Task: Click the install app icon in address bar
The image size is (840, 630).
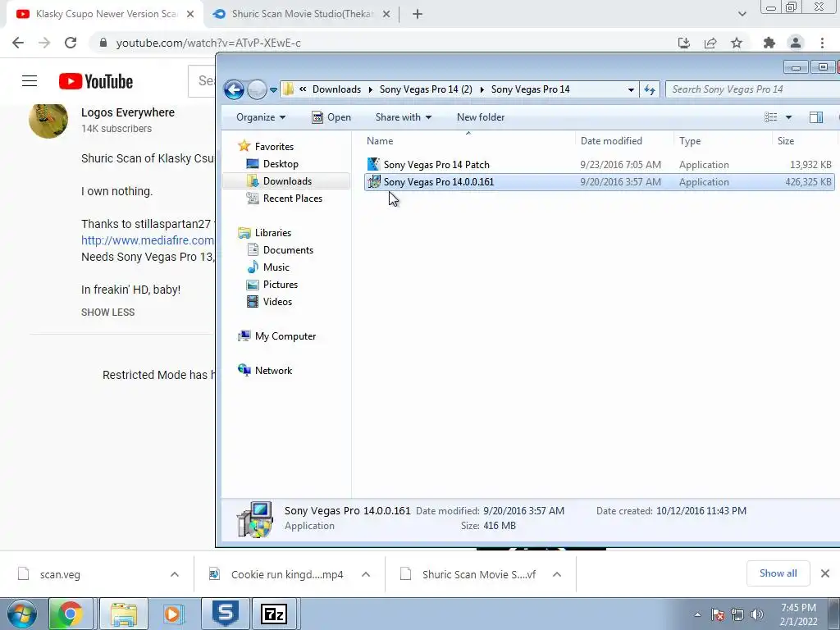Action: pyautogui.click(x=683, y=43)
